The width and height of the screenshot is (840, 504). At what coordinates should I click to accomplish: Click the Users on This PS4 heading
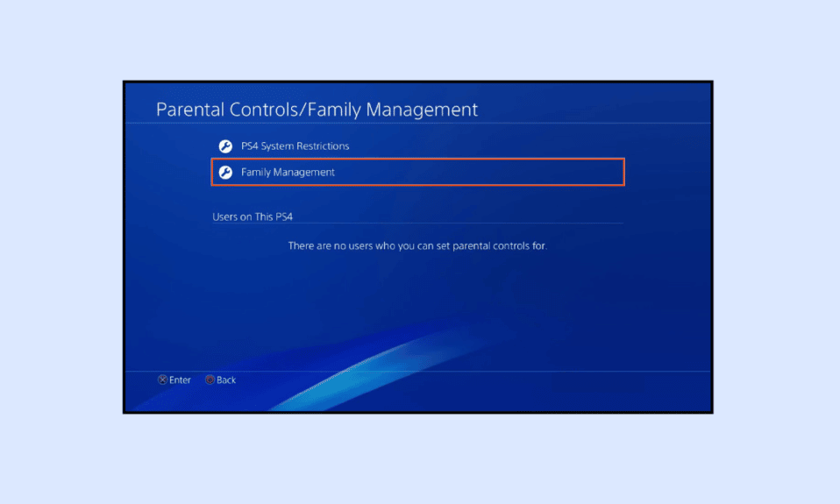tap(253, 217)
